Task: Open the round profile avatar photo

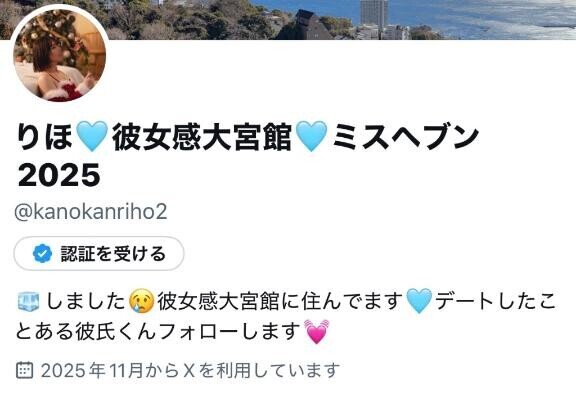Action: pyautogui.click(x=60, y=55)
